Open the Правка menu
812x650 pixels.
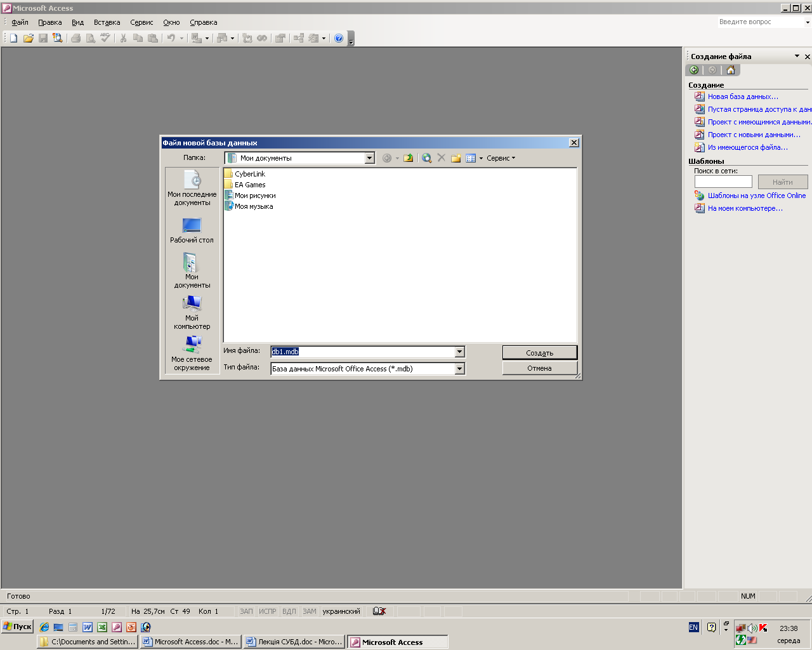pos(50,22)
